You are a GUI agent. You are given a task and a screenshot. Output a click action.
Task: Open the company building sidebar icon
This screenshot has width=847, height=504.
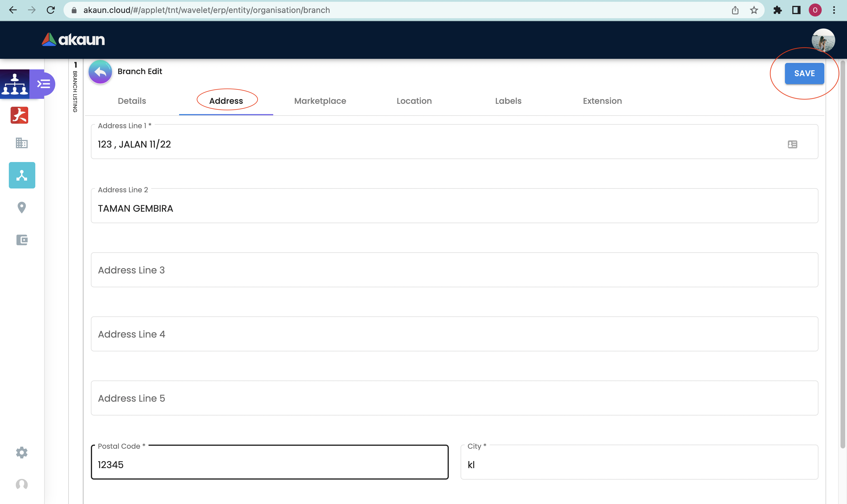[x=22, y=143]
